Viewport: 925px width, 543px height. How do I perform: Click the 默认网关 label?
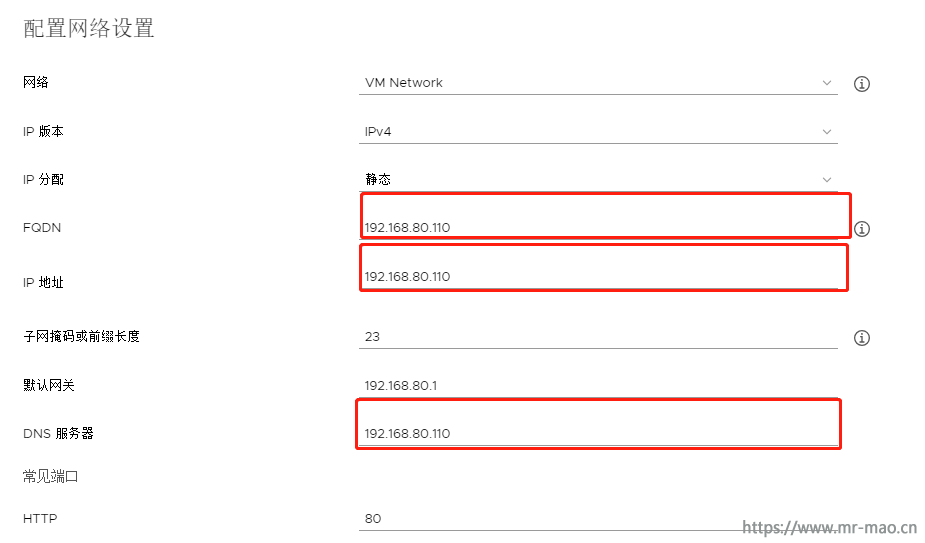(x=48, y=385)
